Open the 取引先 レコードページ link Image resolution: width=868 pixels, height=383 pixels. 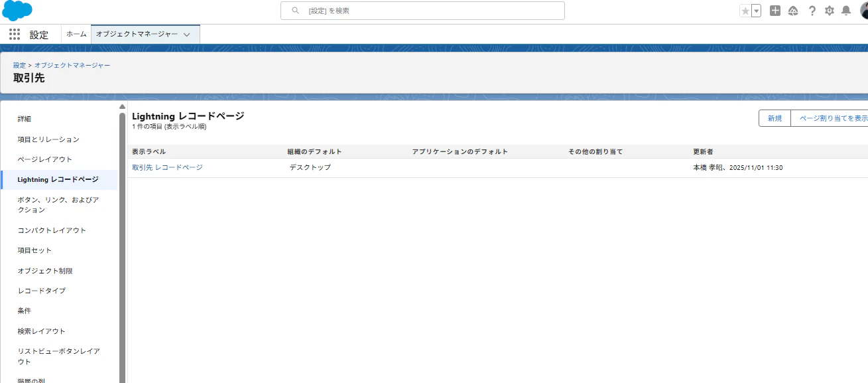(167, 167)
